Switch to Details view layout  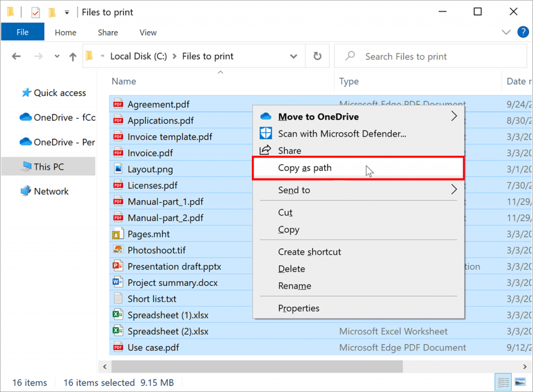pyautogui.click(x=504, y=383)
